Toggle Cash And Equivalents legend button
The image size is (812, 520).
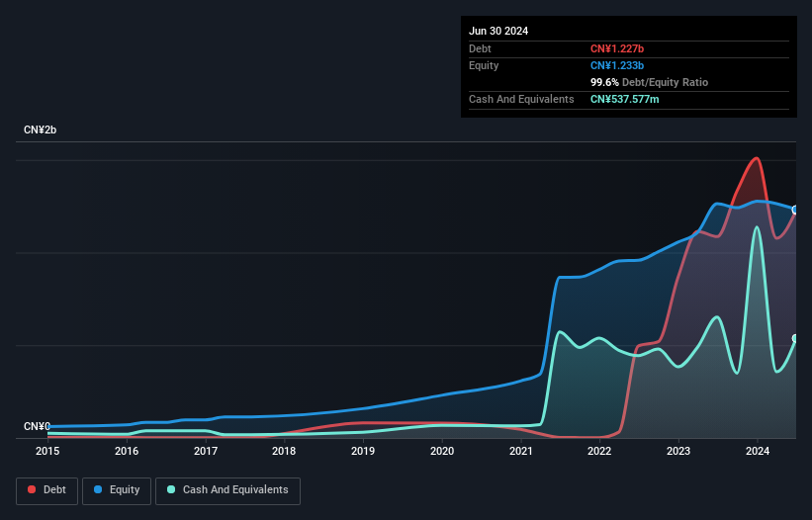[227, 490]
